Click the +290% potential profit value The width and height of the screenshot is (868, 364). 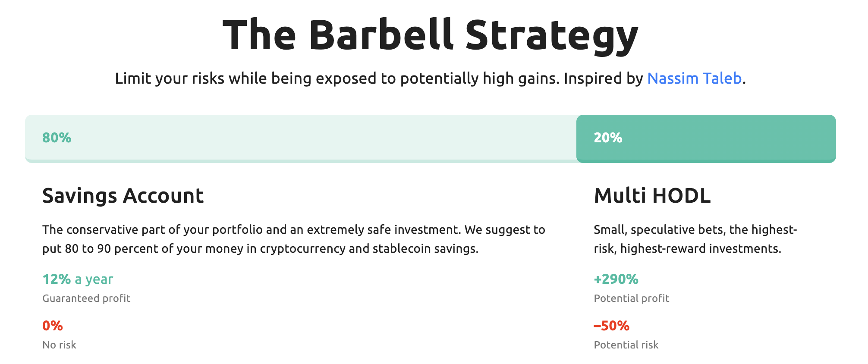coord(616,279)
